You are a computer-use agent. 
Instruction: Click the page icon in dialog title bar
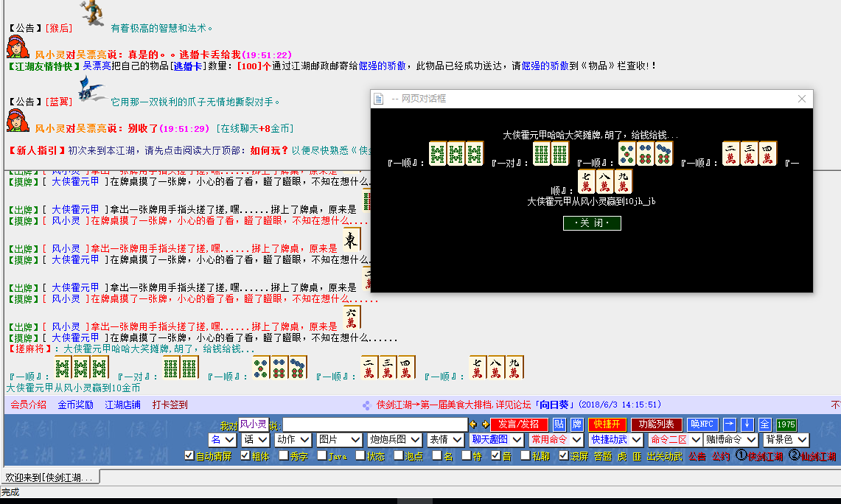379,99
